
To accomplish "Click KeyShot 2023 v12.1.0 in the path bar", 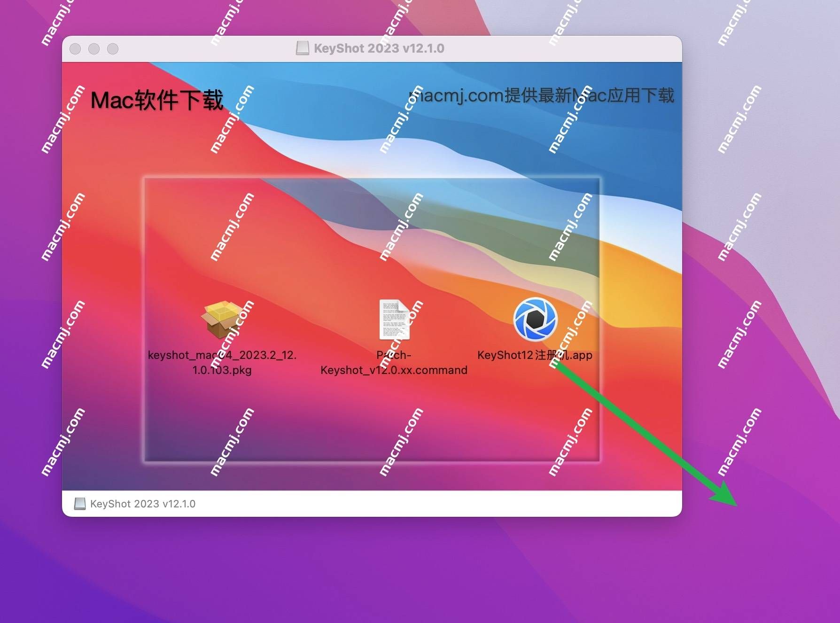I will (143, 504).
